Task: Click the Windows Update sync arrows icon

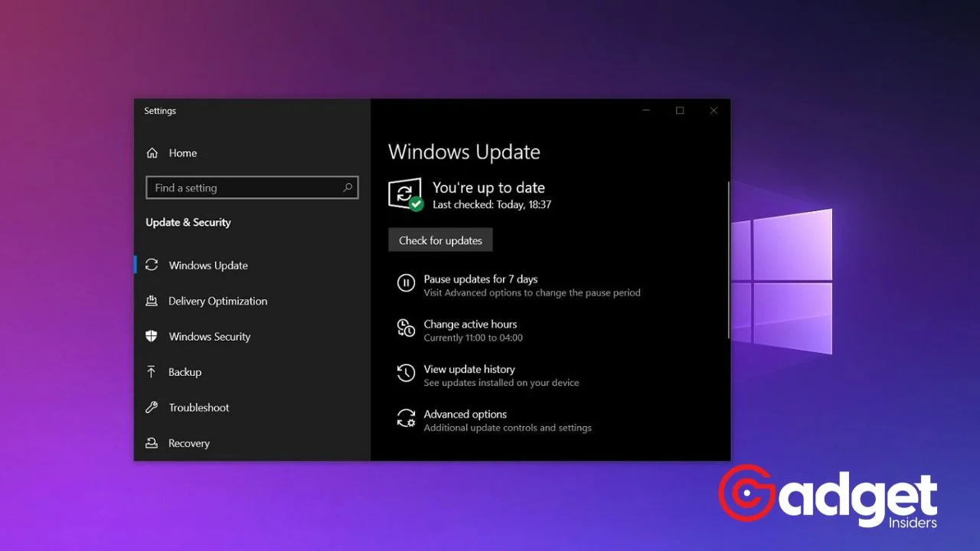Action: pyautogui.click(x=152, y=266)
